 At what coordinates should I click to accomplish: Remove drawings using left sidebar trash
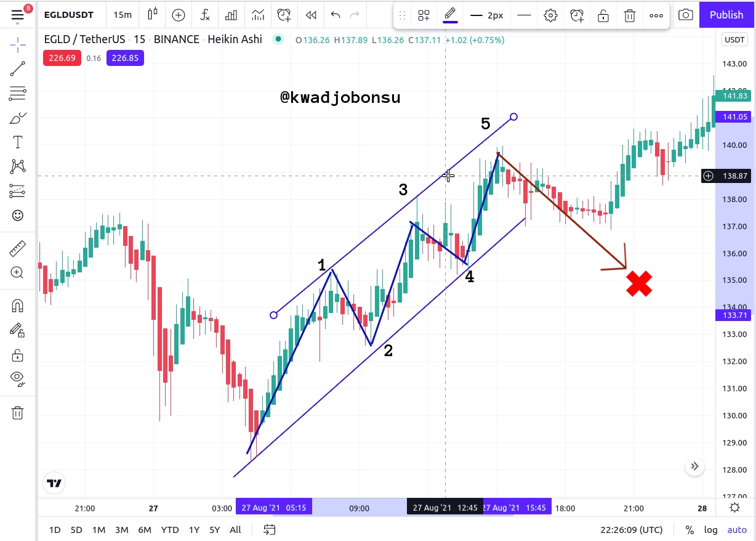(18, 413)
